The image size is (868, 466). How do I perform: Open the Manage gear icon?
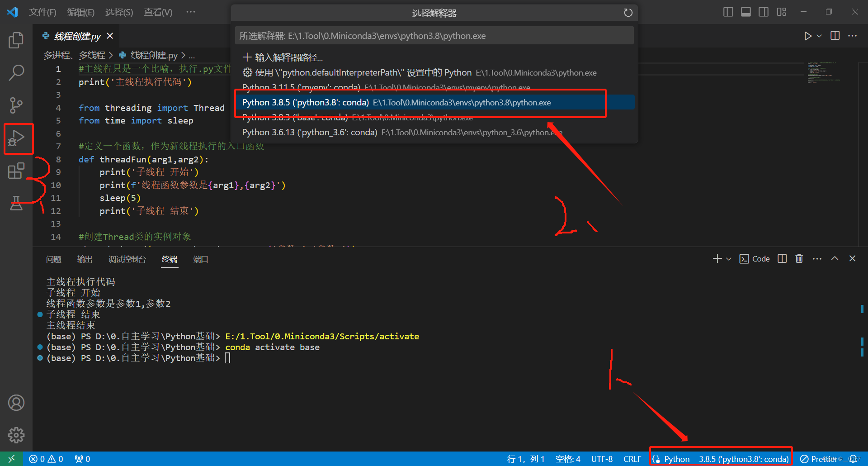(x=16, y=435)
